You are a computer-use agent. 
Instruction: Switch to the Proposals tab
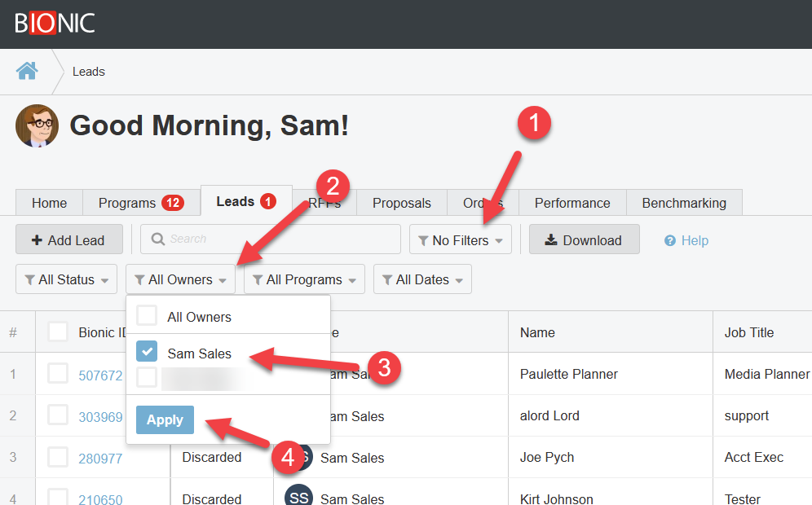[401, 203]
